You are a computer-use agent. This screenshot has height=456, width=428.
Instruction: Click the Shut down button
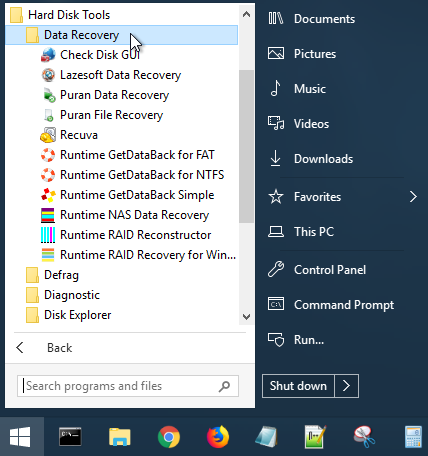[x=298, y=386]
